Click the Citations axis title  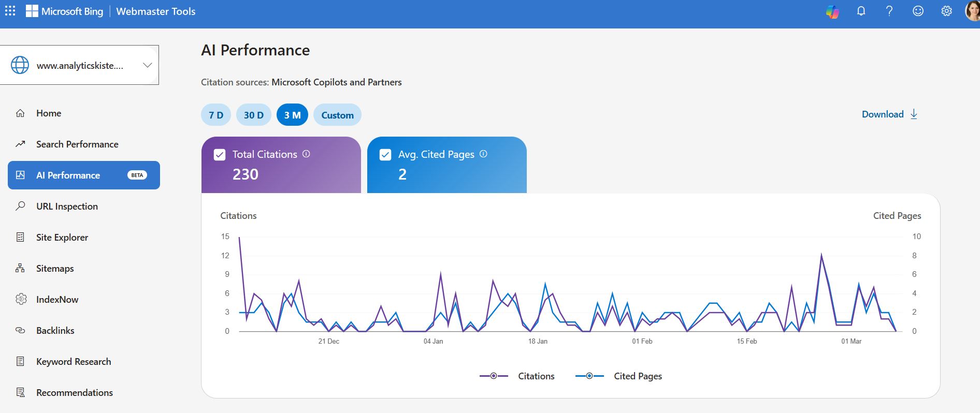click(x=238, y=216)
